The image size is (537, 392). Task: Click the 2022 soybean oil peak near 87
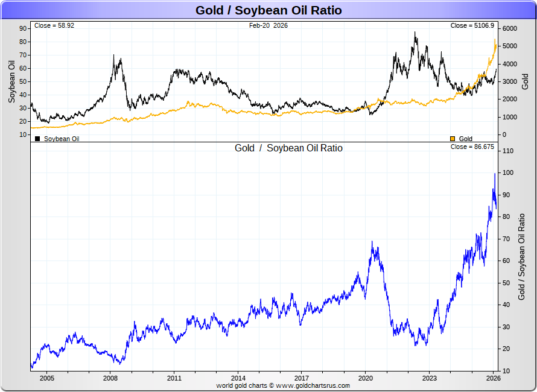coord(415,33)
